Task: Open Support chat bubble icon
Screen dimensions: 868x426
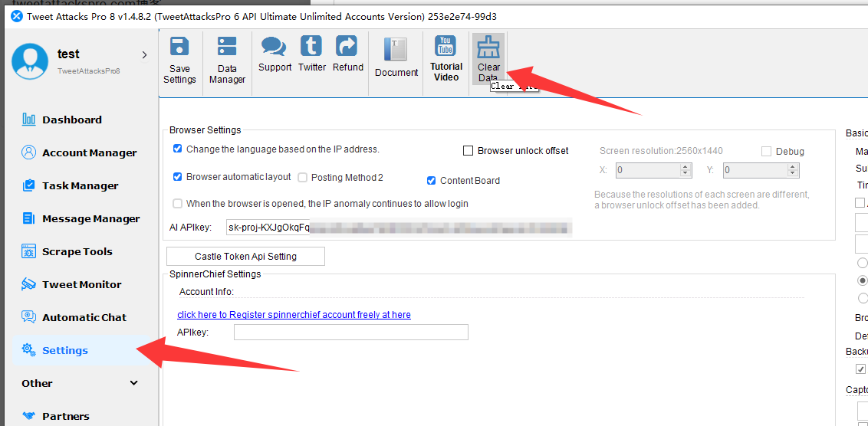Action: [x=274, y=46]
